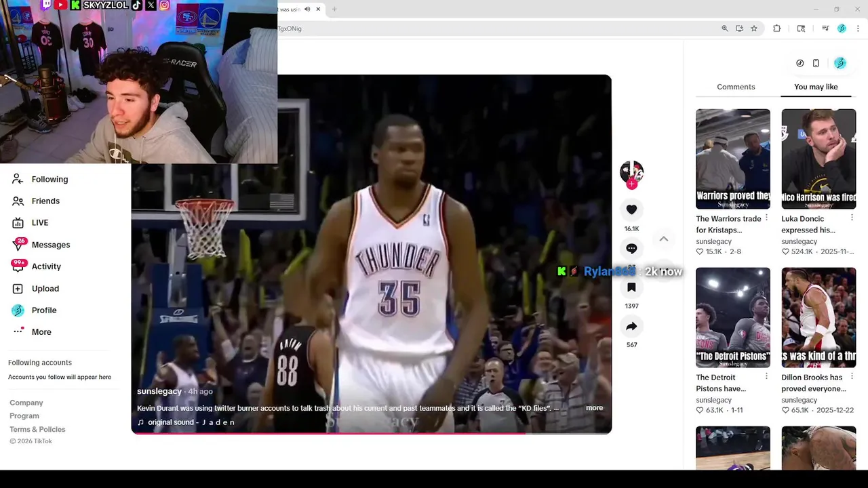Click the Upload plus icon in the sidebar
This screenshot has height=488, width=868.
[18, 289]
